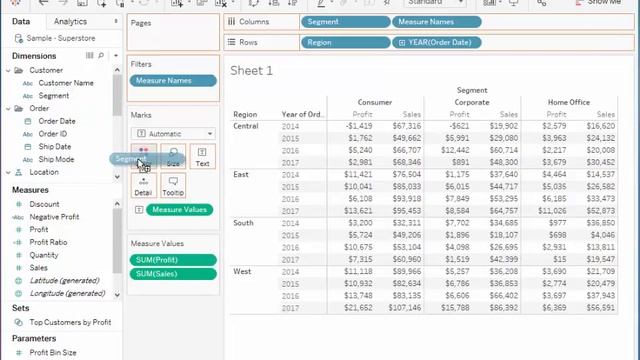Viewport: 640px width, 360px height.
Task: Select the Sales measure field
Action: [x=38, y=268]
